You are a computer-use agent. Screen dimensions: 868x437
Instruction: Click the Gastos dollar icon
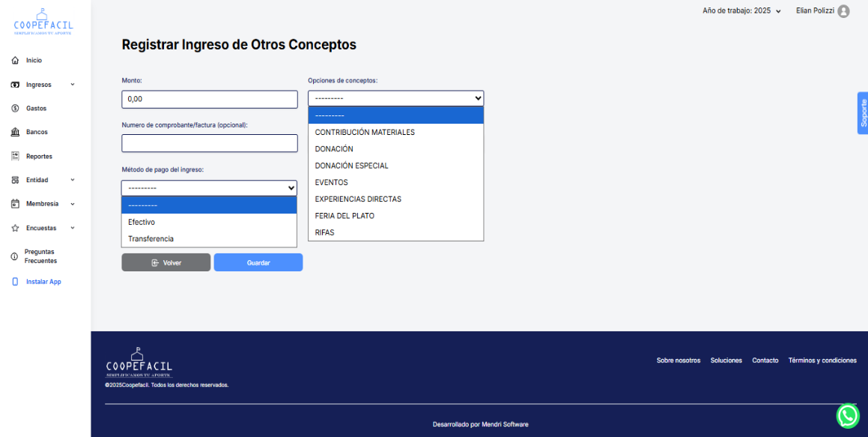click(15, 109)
